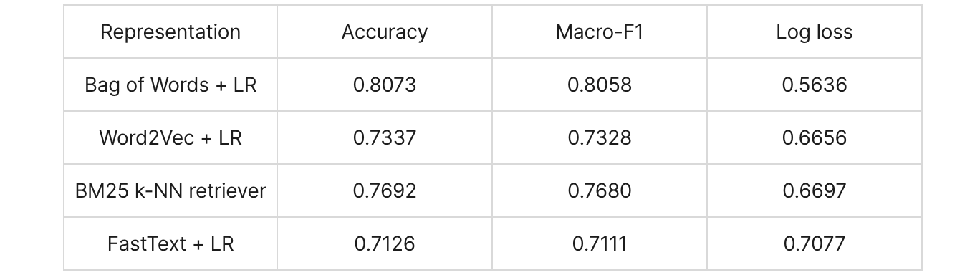Click log loss value 0.6697
The image size is (980, 275).
click(x=815, y=190)
